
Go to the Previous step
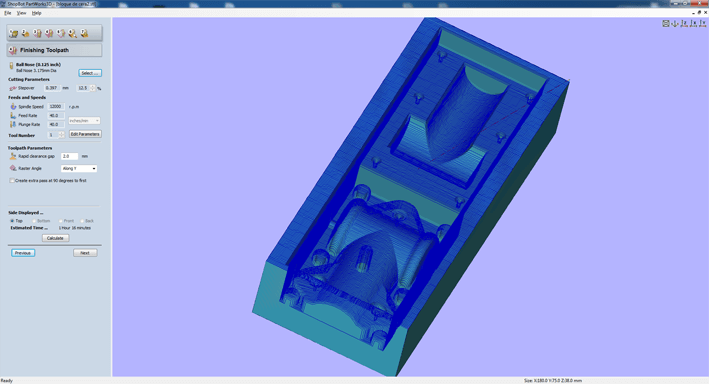click(x=23, y=253)
